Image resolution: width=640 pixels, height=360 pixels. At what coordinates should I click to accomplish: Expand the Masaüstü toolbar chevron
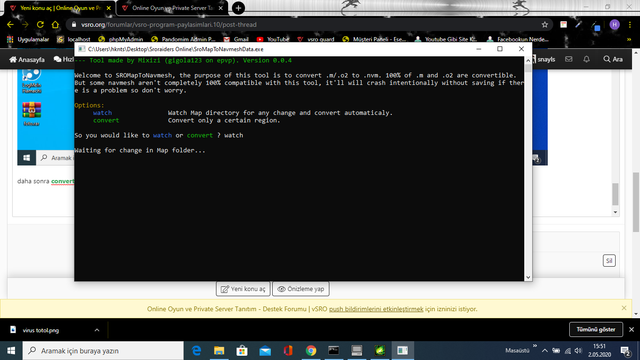tap(535, 346)
